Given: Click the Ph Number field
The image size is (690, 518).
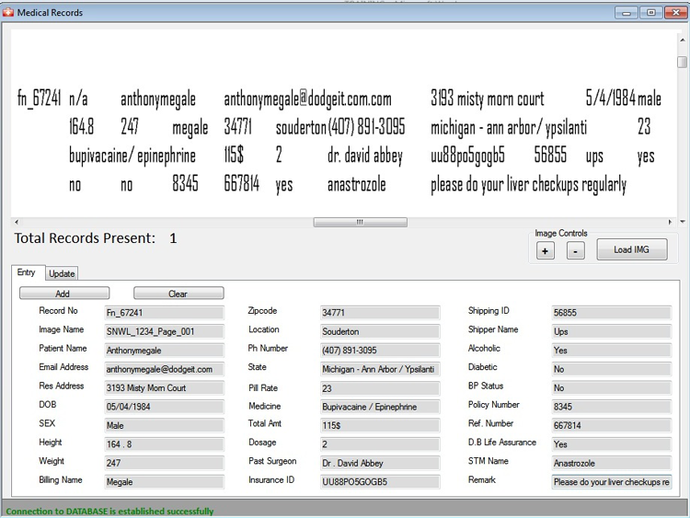Looking at the screenshot, I should point(380,350).
